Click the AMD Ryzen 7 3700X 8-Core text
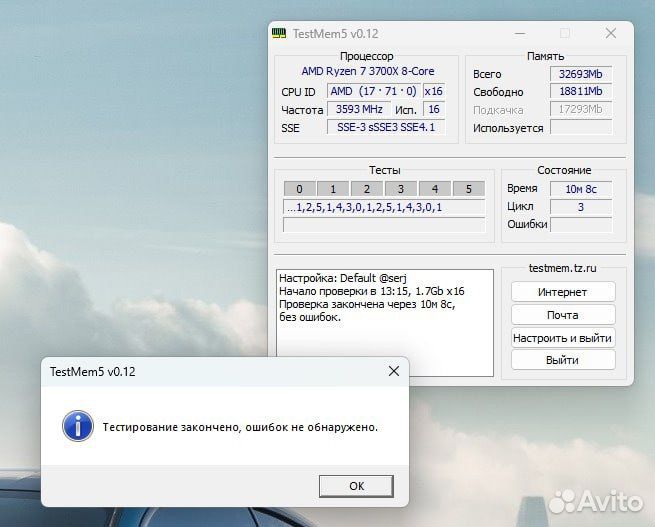 point(368,71)
